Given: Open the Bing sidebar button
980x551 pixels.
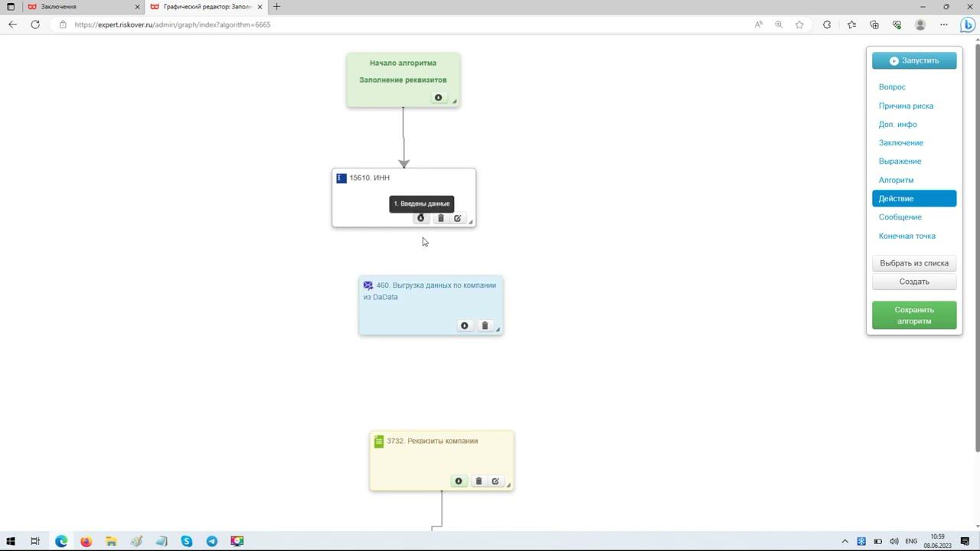Looking at the screenshot, I should (968, 24).
